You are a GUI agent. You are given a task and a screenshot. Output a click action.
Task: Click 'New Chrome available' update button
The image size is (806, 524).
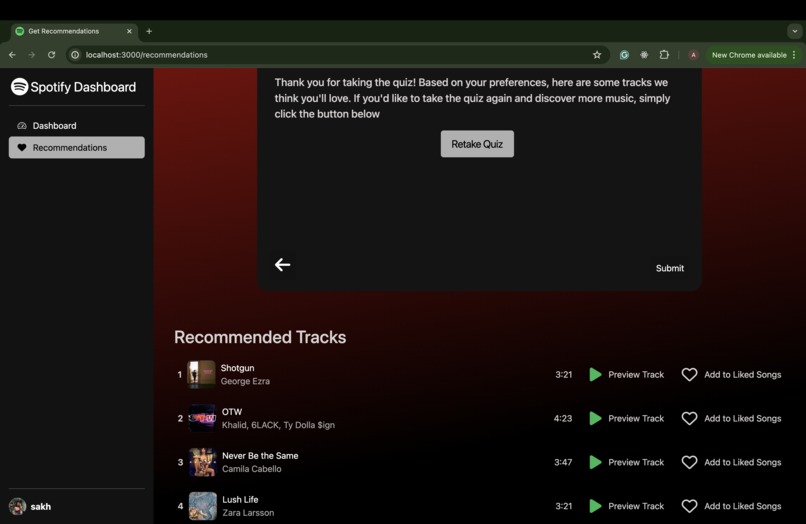point(749,55)
